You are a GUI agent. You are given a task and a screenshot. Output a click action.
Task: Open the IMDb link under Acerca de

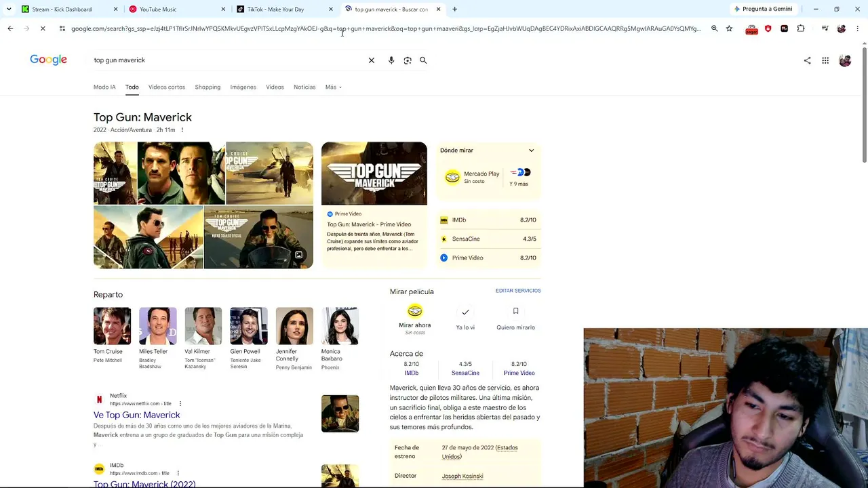[x=412, y=373]
